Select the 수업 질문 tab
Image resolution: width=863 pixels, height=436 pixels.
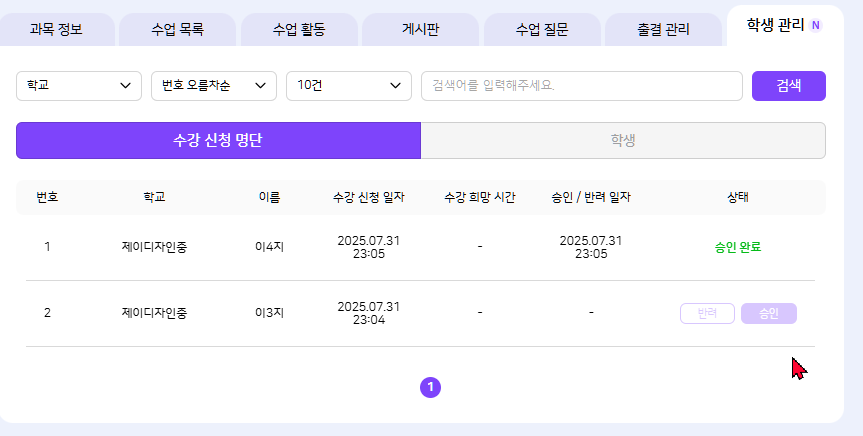click(x=542, y=30)
